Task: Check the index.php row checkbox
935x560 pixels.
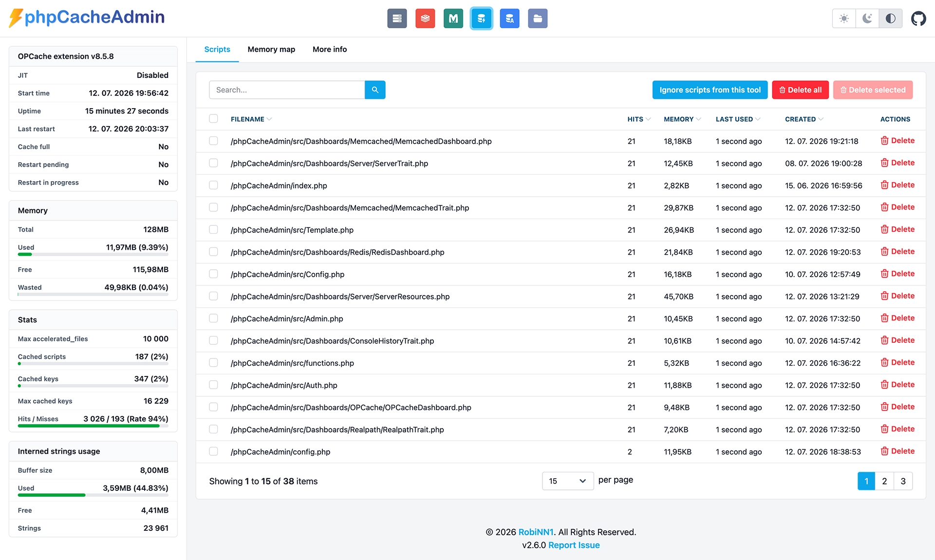Action: pyautogui.click(x=213, y=185)
